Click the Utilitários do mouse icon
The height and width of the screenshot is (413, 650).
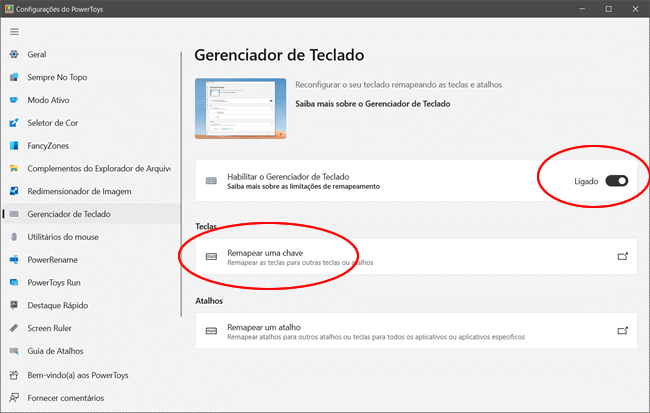(x=14, y=237)
